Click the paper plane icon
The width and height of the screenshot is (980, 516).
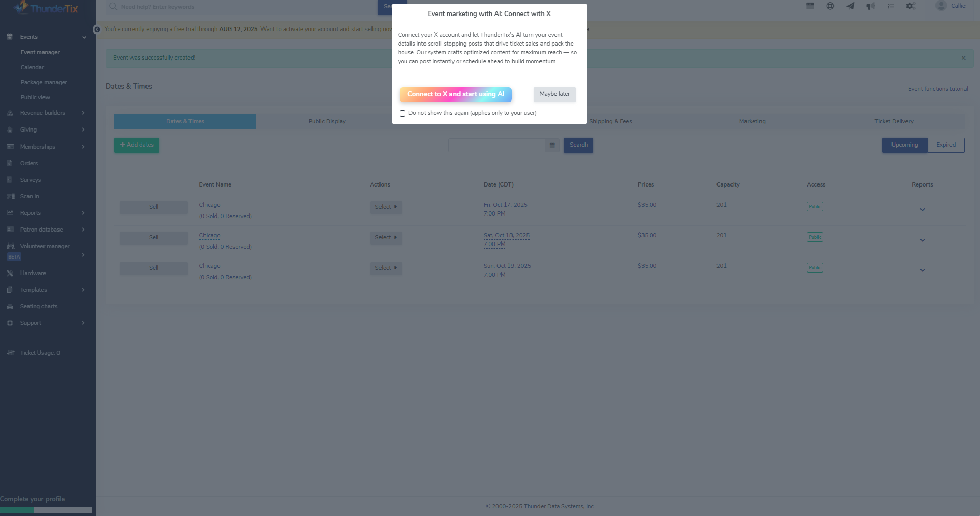click(x=851, y=6)
